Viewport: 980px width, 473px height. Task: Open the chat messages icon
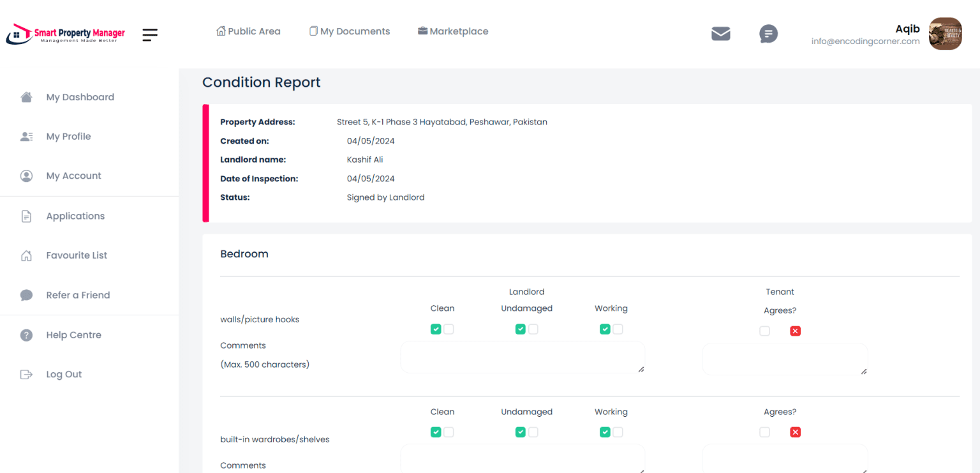coord(768,34)
